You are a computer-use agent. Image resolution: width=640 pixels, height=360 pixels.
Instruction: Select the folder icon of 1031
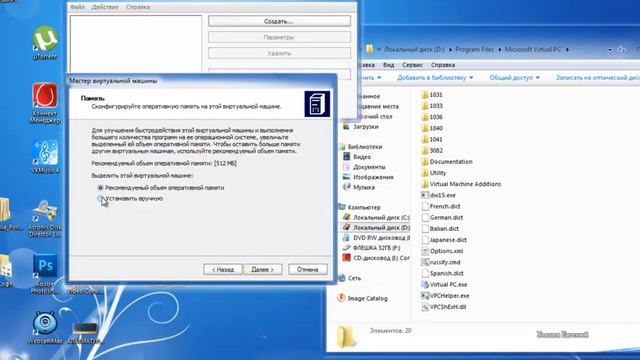coord(425,95)
